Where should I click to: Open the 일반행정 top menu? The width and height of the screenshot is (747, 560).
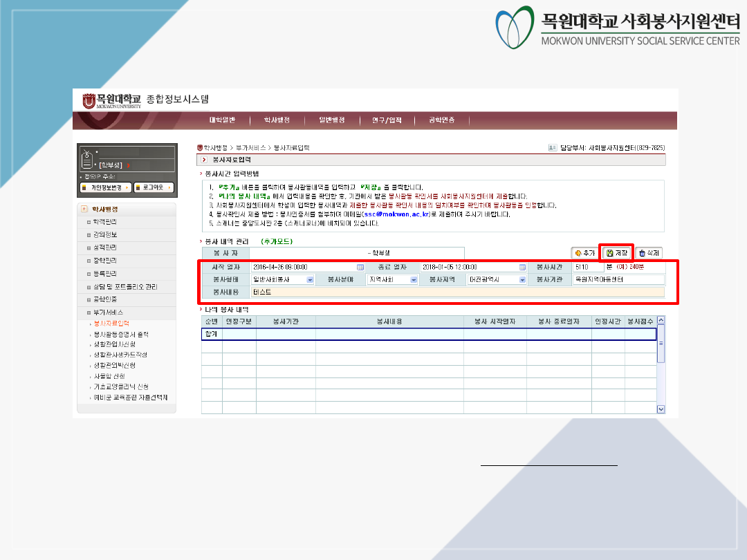click(332, 120)
